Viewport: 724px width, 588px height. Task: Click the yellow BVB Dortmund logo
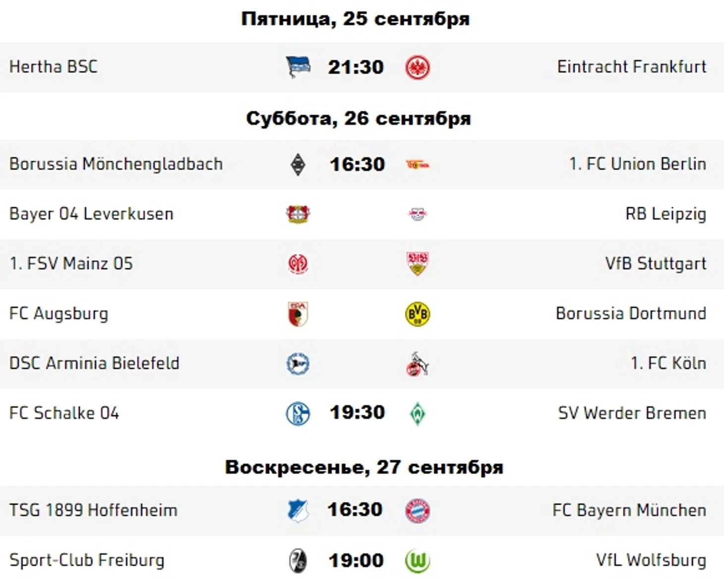[418, 314]
